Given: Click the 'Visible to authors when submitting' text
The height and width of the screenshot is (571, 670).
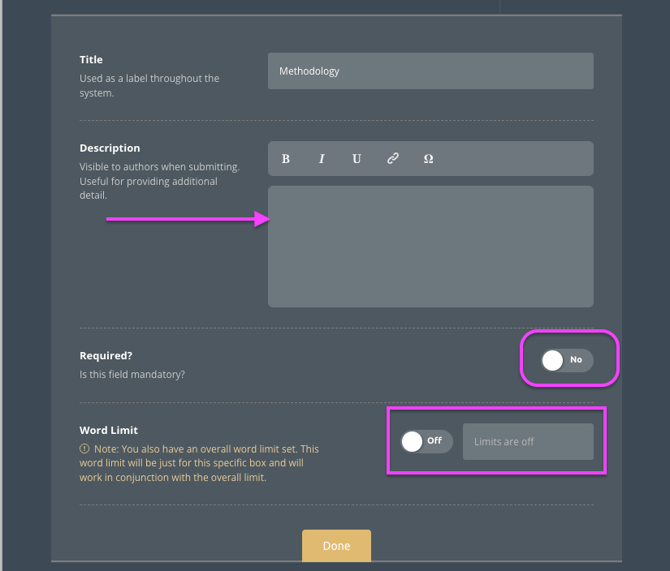Looking at the screenshot, I should click(158, 167).
